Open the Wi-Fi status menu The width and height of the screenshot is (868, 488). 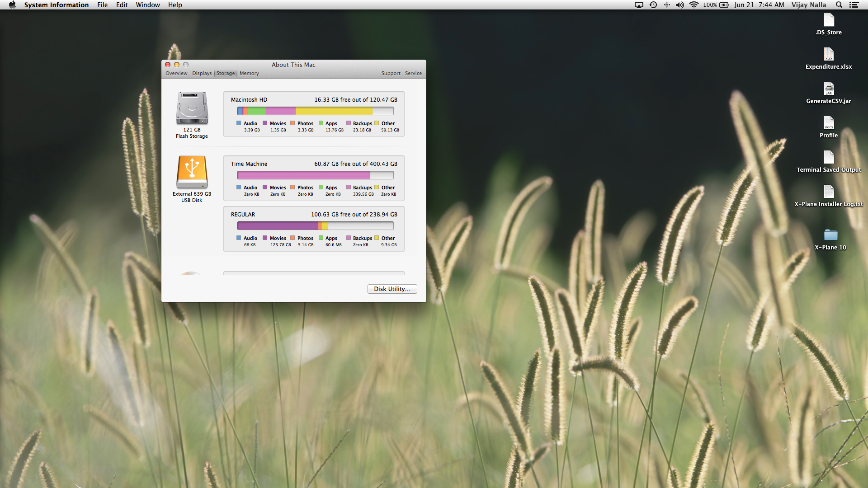(x=694, y=5)
